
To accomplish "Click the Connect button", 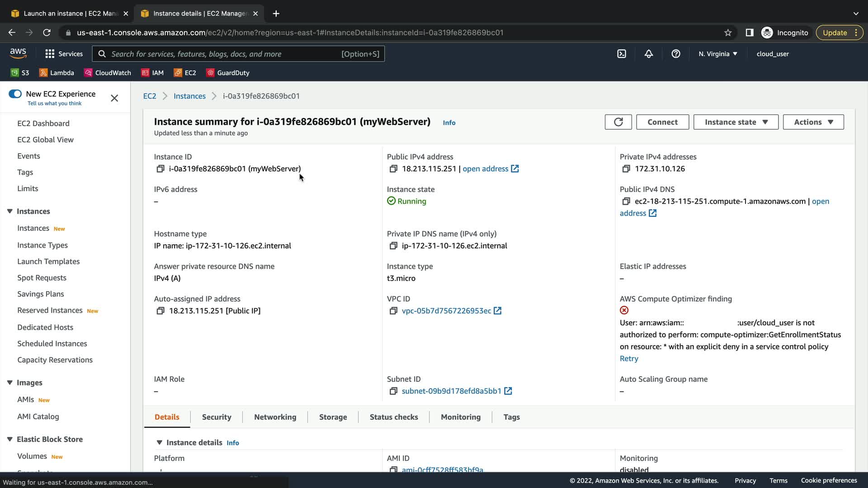I will [662, 122].
